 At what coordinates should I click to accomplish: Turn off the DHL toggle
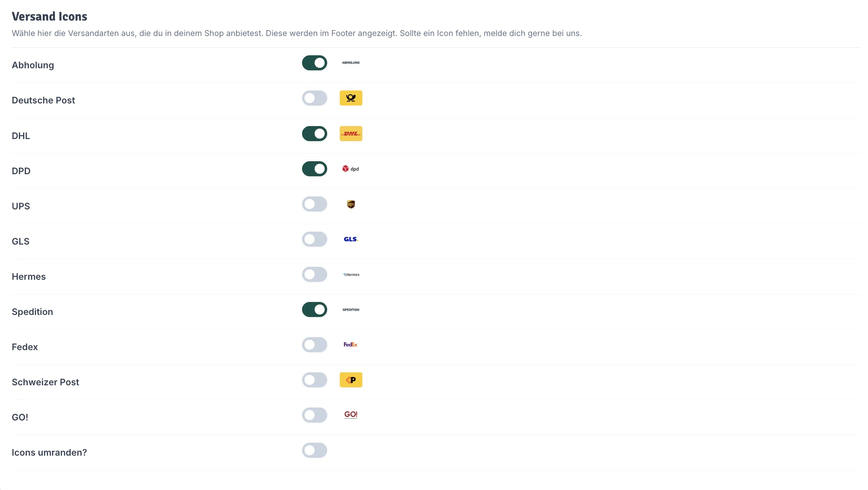(314, 134)
